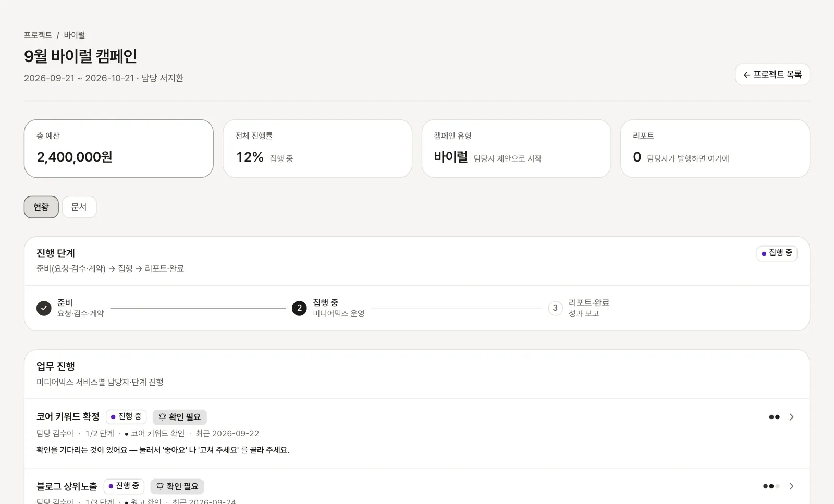Click the 진행 단계 section heading

click(x=56, y=253)
